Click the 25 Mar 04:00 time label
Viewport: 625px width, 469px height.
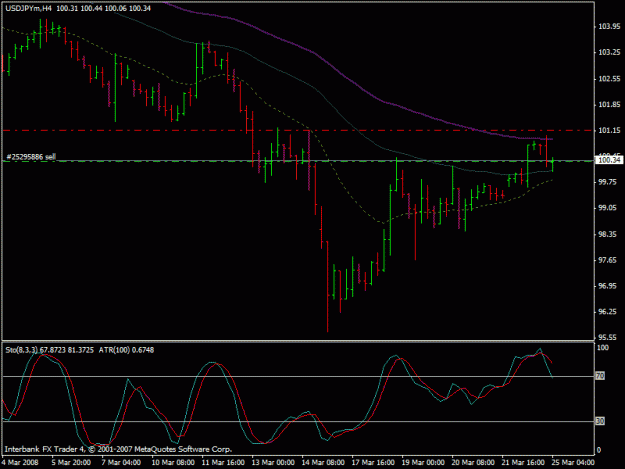pos(573,463)
